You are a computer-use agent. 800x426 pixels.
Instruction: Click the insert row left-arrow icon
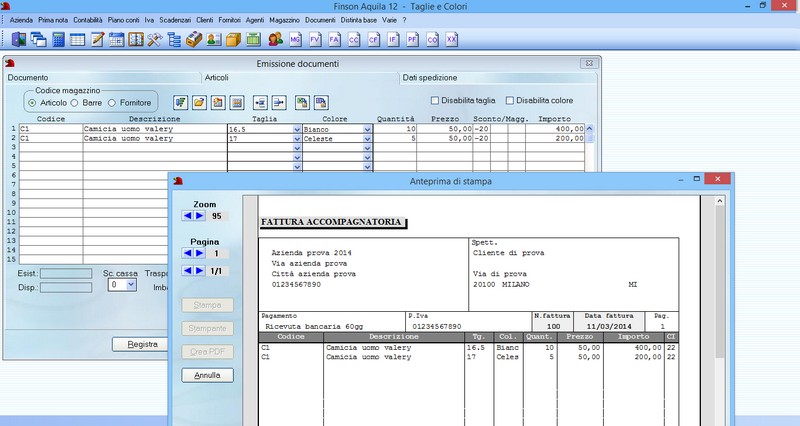coord(260,103)
